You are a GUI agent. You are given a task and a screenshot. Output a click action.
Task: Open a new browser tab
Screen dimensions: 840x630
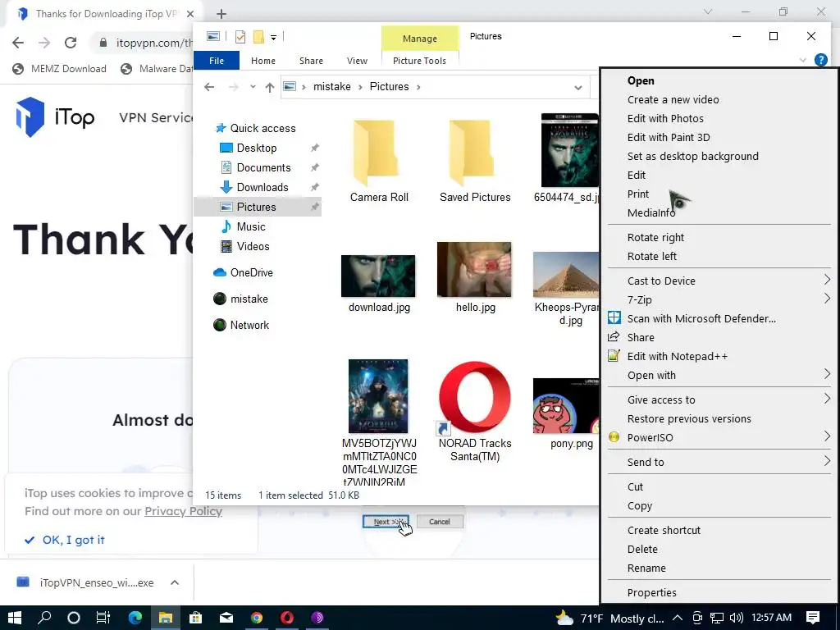pos(221,14)
